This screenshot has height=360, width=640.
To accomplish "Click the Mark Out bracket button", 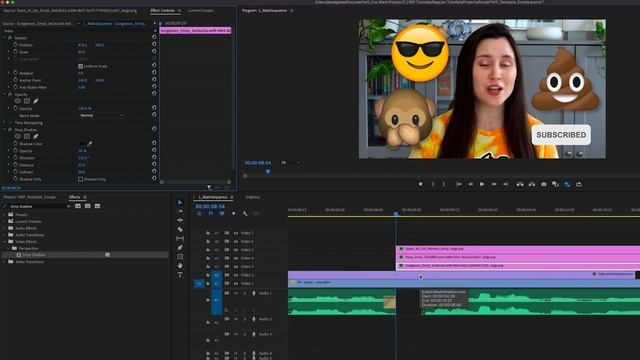I will pyautogui.click(x=444, y=184).
